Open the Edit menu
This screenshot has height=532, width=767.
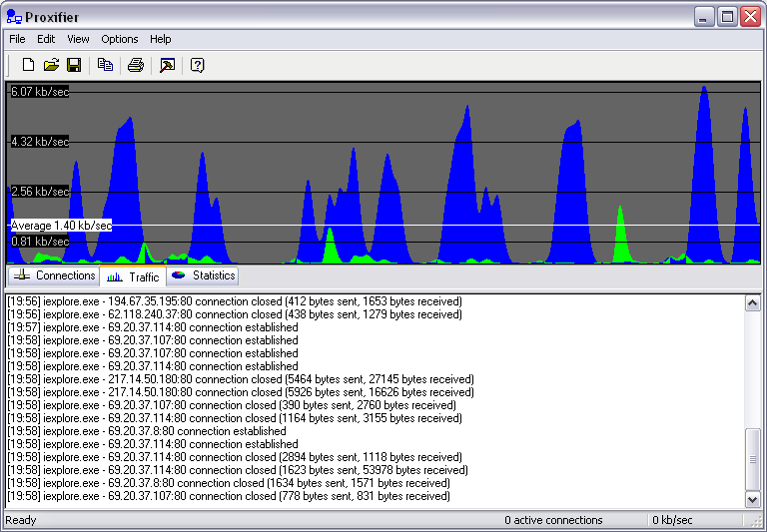pyautogui.click(x=46, y=39)
